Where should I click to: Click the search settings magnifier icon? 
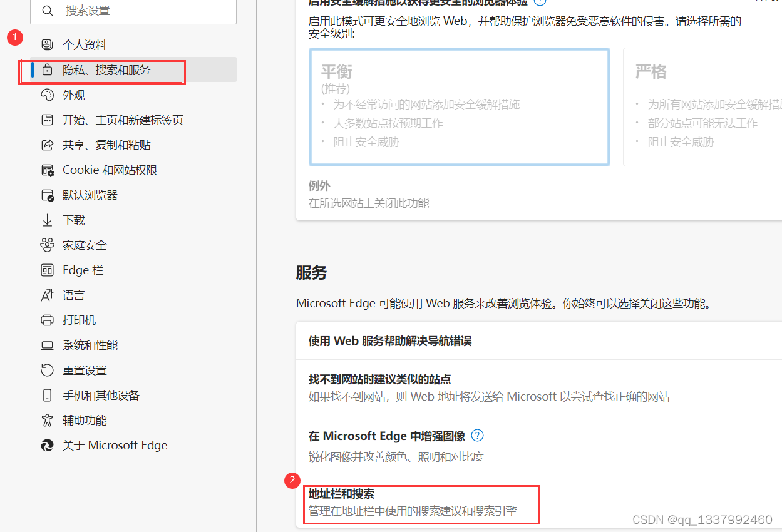(x=47, y=11)
